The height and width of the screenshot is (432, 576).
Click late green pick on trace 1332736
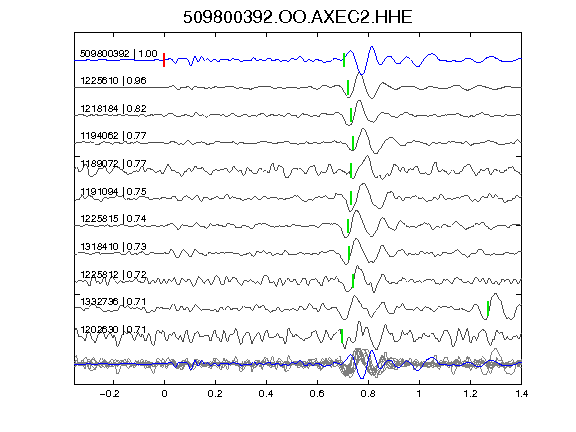point(488,308)
